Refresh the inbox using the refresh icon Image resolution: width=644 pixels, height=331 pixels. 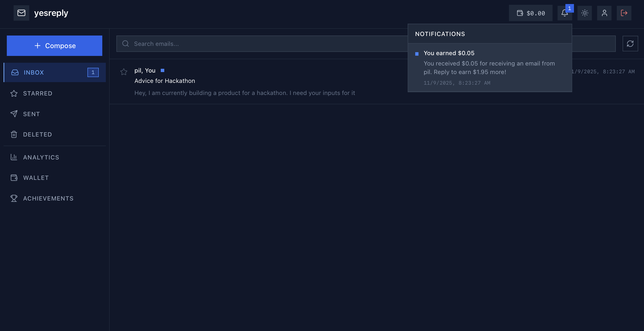pyautogui.click(x=630, y=44)
